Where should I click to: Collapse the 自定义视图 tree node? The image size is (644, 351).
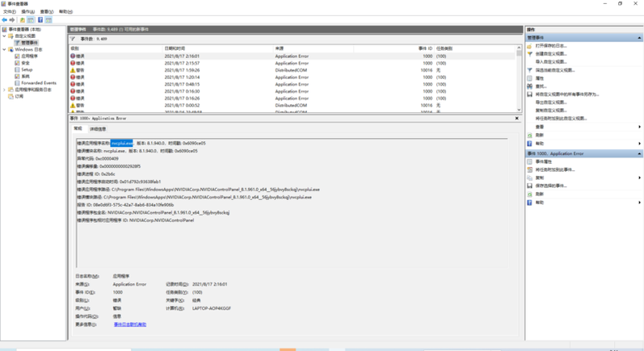[4, 36]
